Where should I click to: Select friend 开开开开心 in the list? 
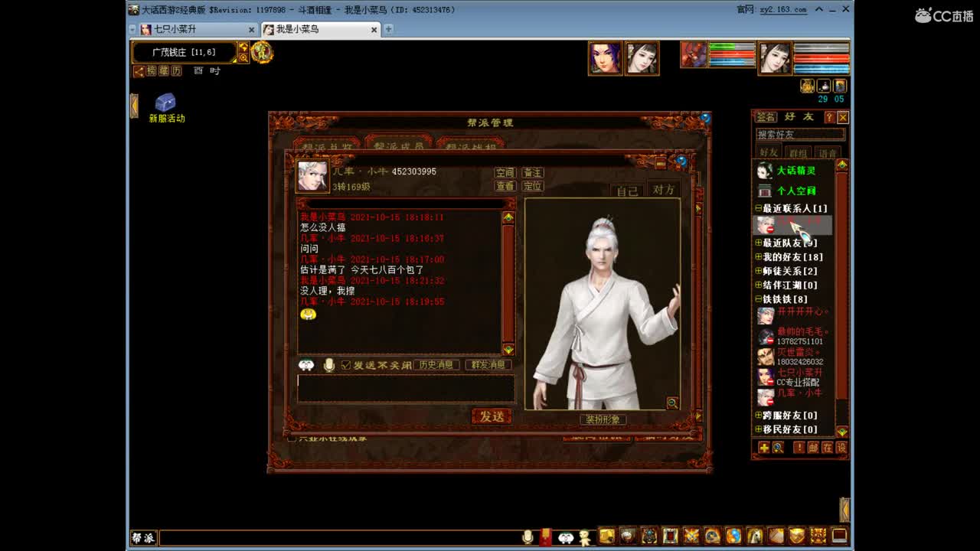[x=794, y=315]
